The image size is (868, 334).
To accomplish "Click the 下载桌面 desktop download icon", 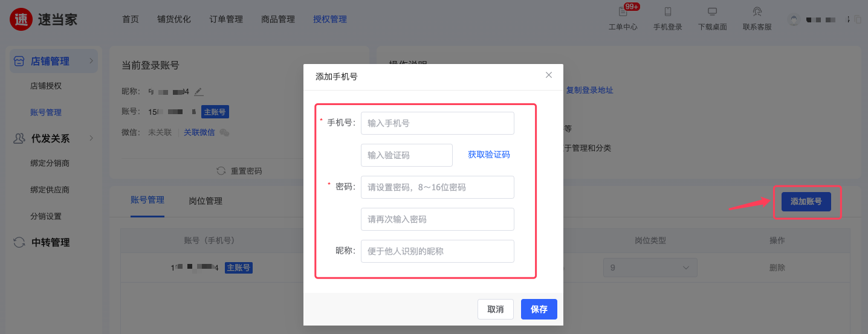I will pos(712,12).
